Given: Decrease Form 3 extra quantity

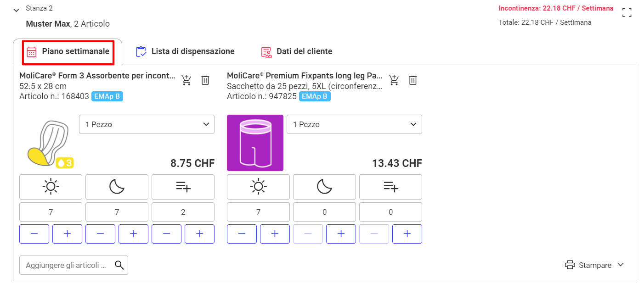Looking at the screenshot, I should click(x=166, y=234).
